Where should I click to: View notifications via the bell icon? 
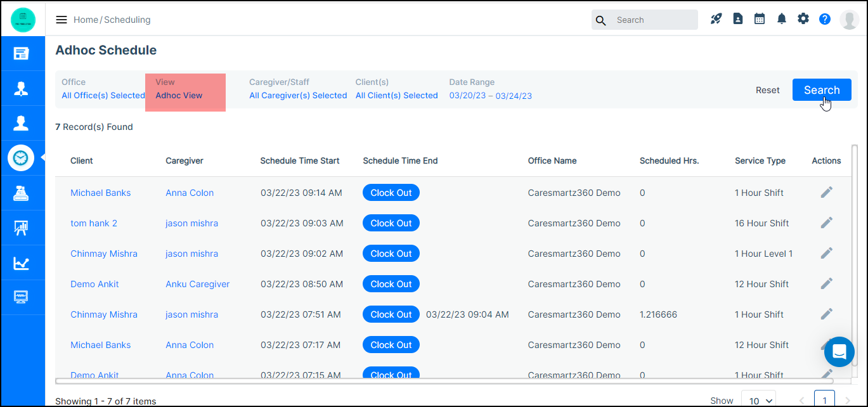tap(781, 19)
